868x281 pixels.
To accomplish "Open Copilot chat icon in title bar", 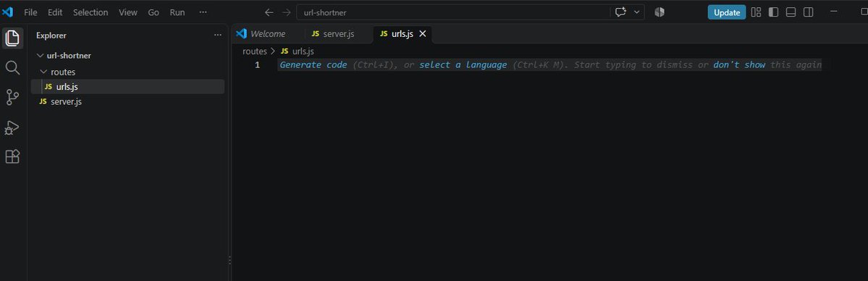I will 620,12.
